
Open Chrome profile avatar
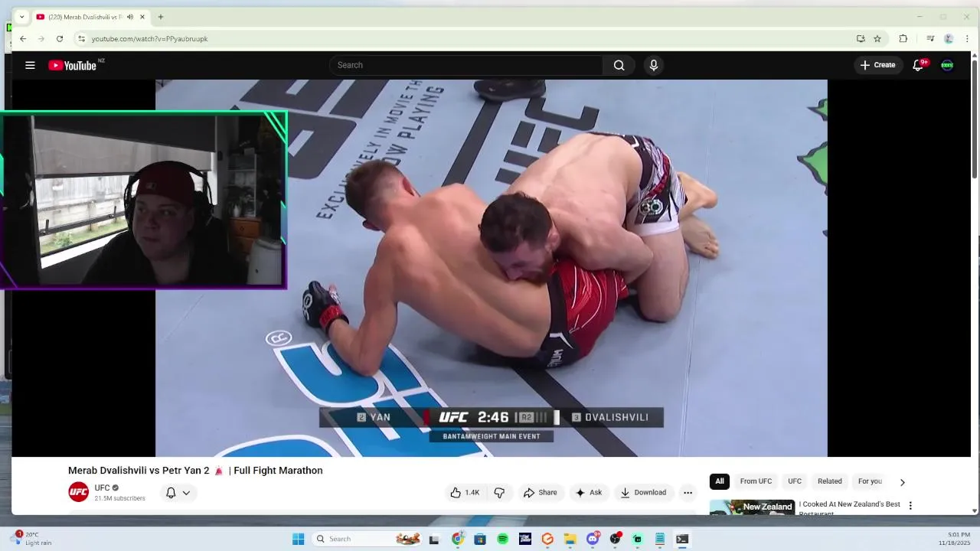click(949, 38)
